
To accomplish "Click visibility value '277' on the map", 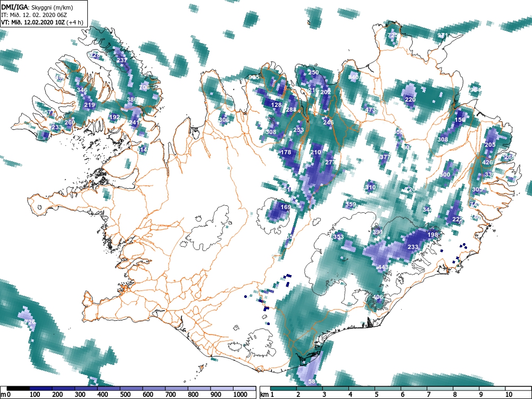I will point(330,162).
